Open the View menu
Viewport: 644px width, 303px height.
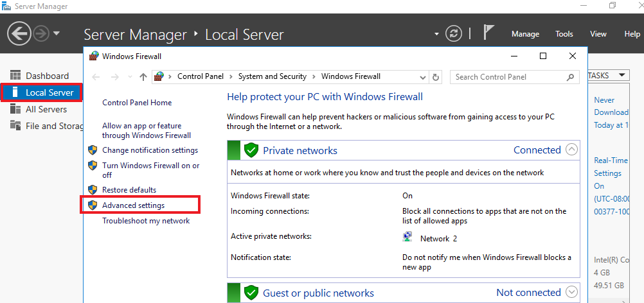[x=598, y=34]
